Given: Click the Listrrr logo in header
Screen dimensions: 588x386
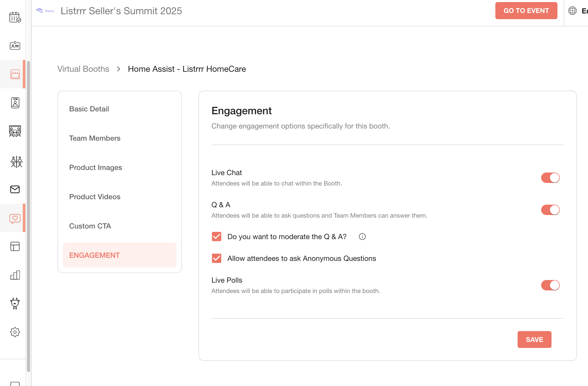Looking at the screenshot, I should pos(45,11).
